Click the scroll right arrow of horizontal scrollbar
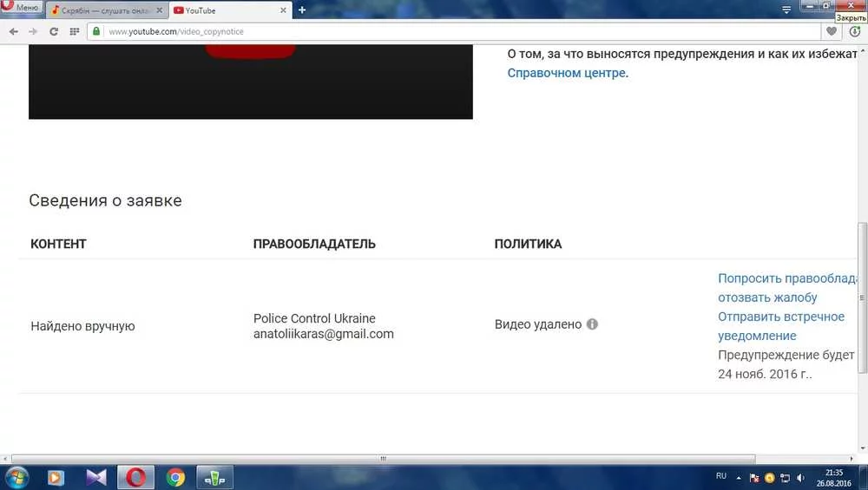Screen dimensions: 868x490 point(852,459)
